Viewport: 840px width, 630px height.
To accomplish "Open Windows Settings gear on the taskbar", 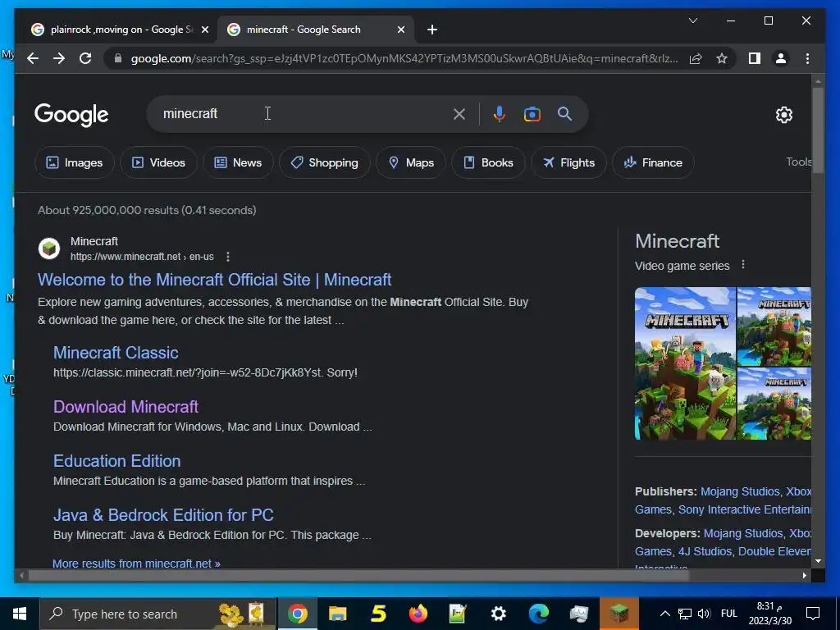I will pyautogui.click(x=498, y=614).
